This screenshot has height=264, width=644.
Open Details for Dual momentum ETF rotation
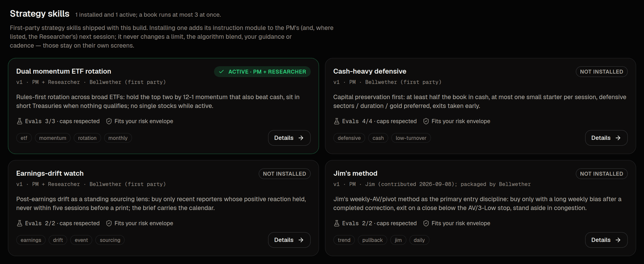(x=289, y=138)
